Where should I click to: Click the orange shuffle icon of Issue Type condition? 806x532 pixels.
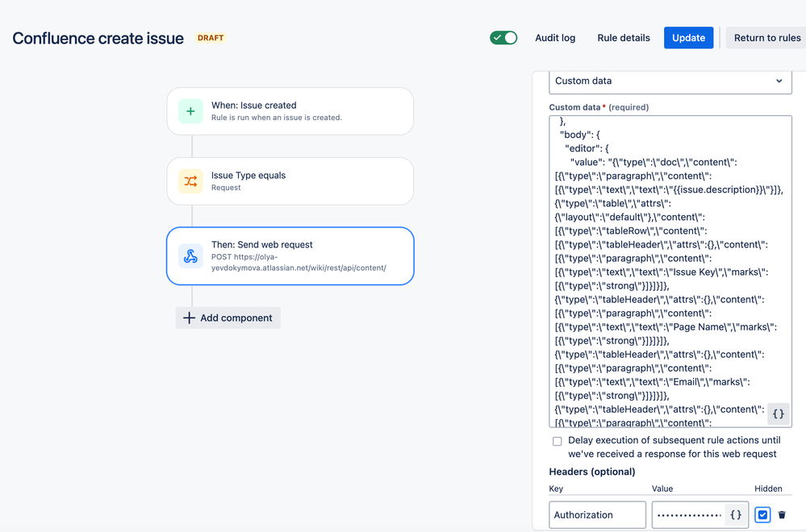[190, 181]
